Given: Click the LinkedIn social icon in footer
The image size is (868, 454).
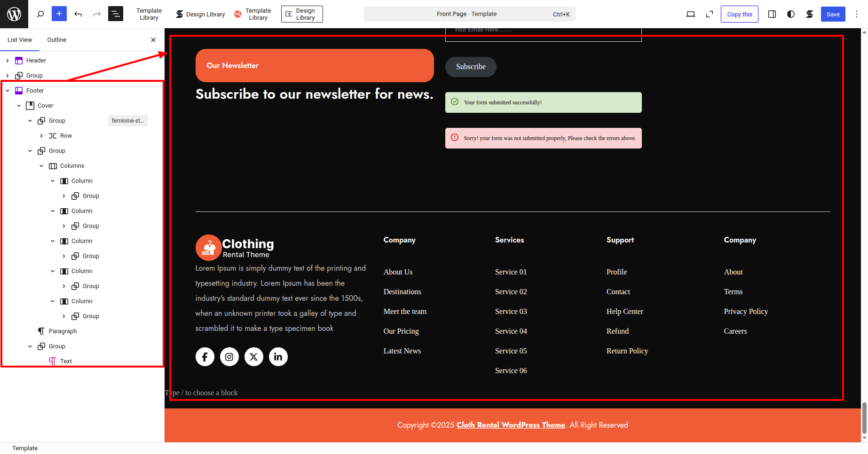Looking at the screenshot, I should 278,357.
